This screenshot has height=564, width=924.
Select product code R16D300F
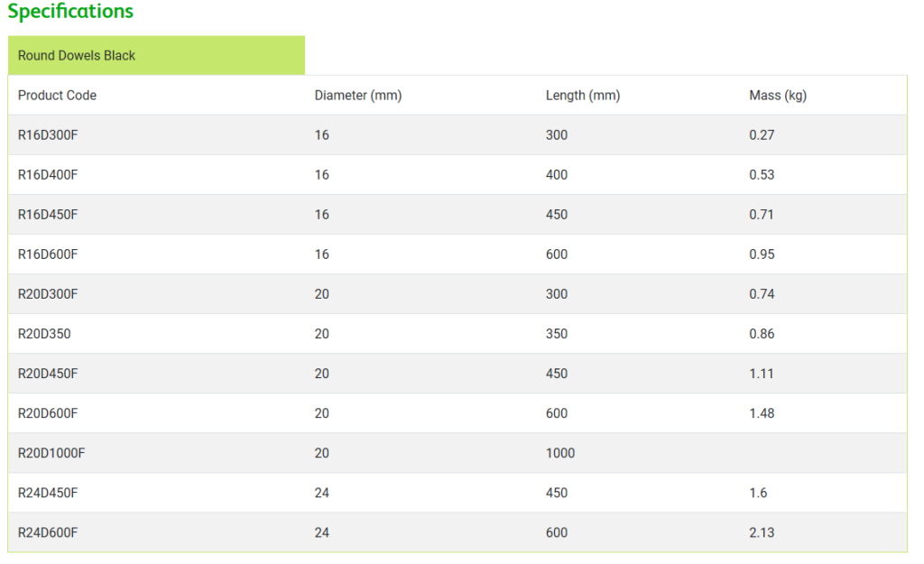click(x=48, y=135)
